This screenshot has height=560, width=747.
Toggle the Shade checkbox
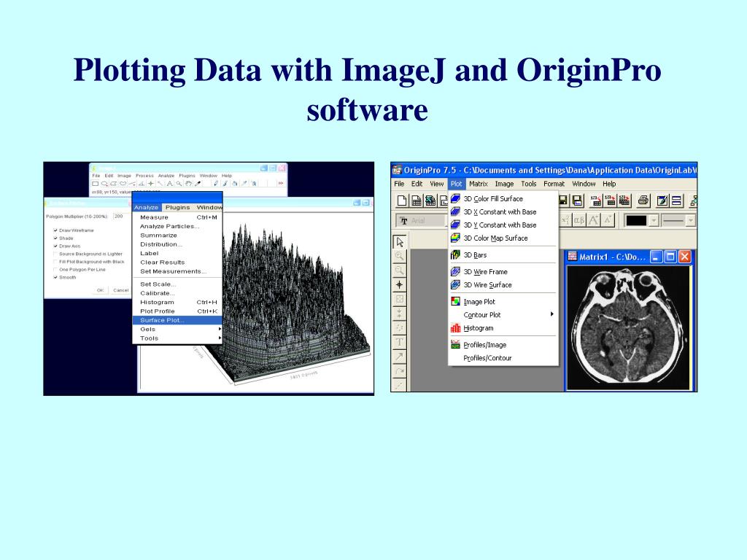tap(55, 238)
